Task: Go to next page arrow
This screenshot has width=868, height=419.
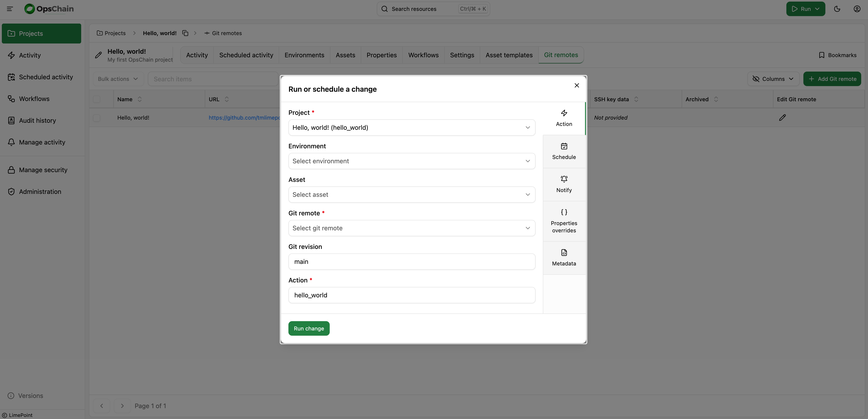Action: click(x=122, y=406)
